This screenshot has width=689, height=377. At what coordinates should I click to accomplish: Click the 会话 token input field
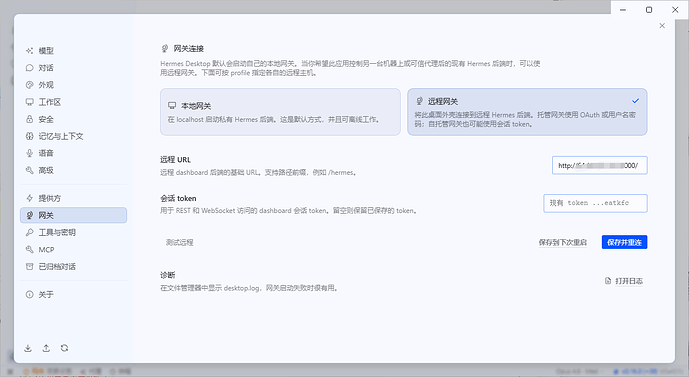click(595, 203)
